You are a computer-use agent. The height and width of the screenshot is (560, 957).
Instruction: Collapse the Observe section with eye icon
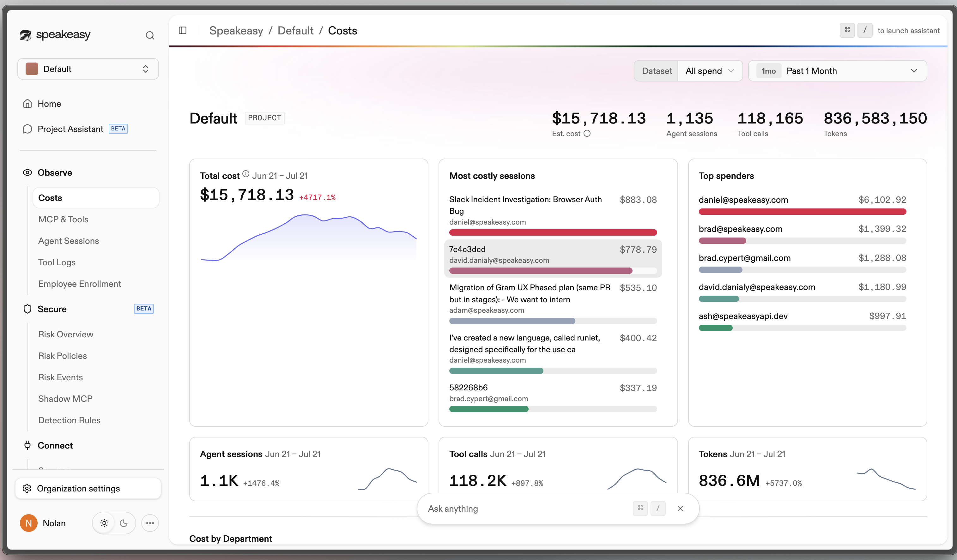click(x=27, y=172)
